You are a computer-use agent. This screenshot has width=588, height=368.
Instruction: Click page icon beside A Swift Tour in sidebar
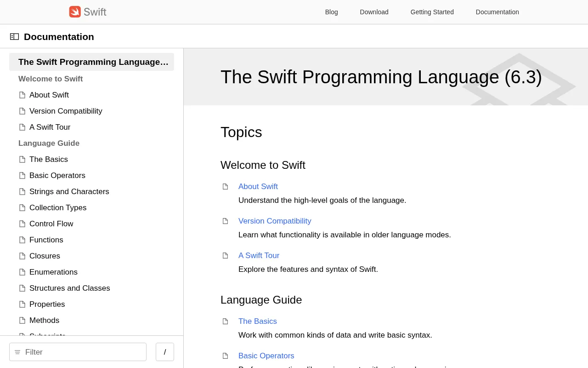pos(22,127)
